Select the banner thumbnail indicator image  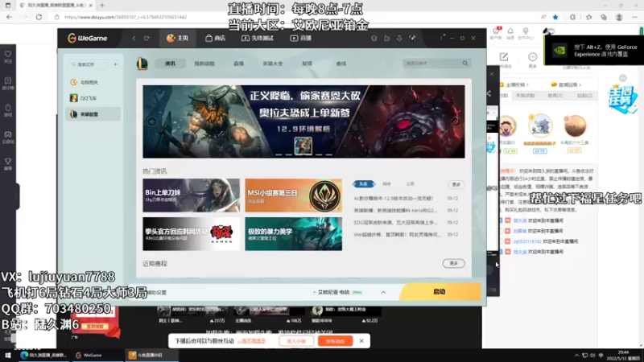pyautogui.click(x=303, y=146)
